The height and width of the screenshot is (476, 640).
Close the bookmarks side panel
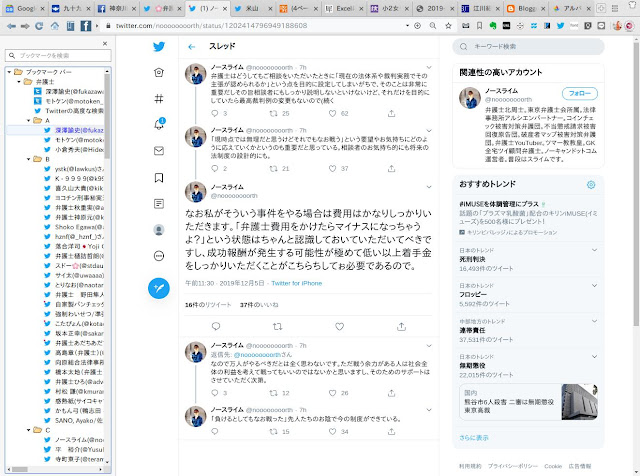click(x=105, y=43)
